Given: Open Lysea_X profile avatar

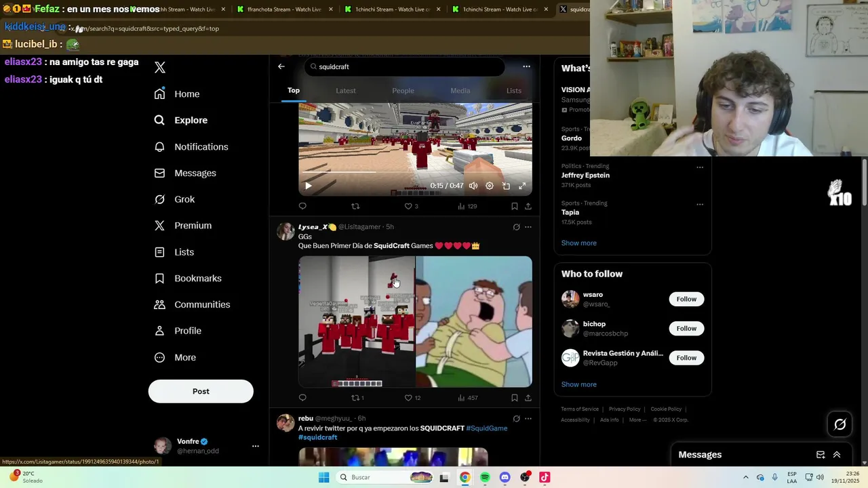Looking at the screenshot, I should point(285,231).
